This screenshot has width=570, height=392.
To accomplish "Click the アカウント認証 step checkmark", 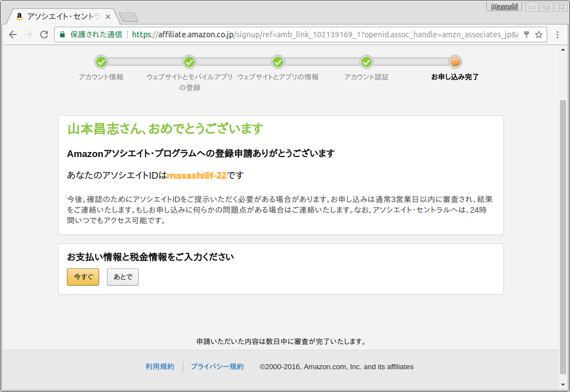I will (367, 62).
